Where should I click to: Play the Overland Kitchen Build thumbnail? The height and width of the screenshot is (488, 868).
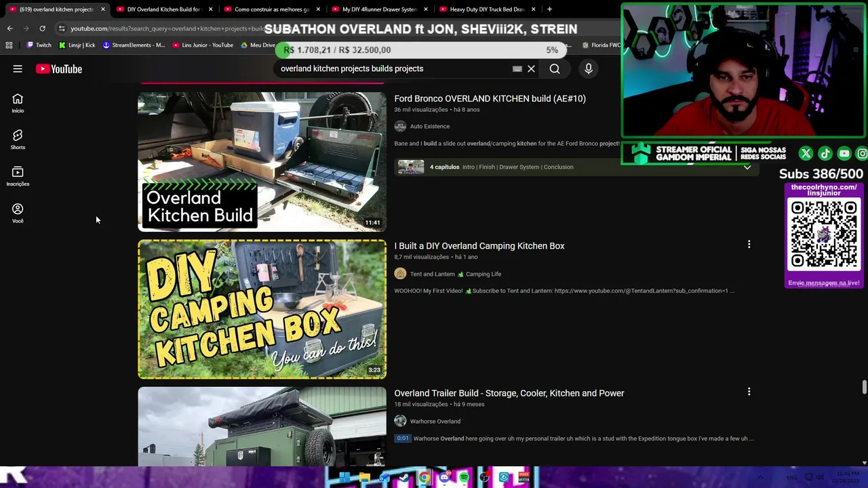[262, 162]
